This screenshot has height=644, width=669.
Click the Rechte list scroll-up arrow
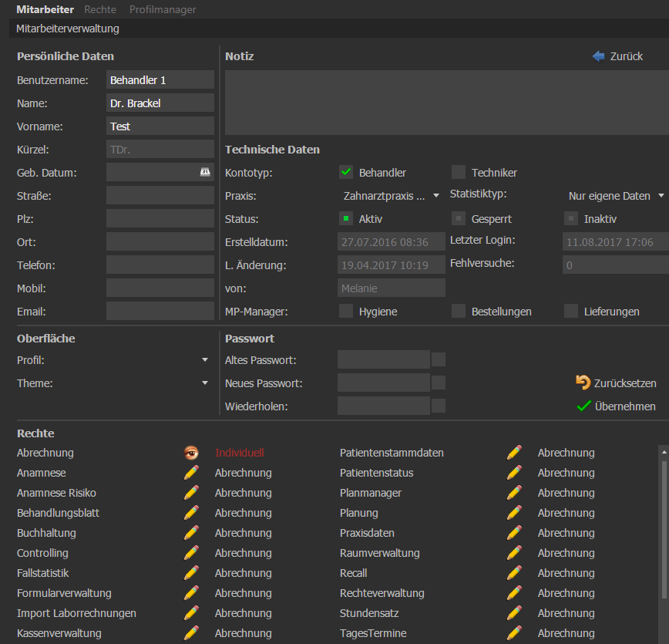(664, 452)
